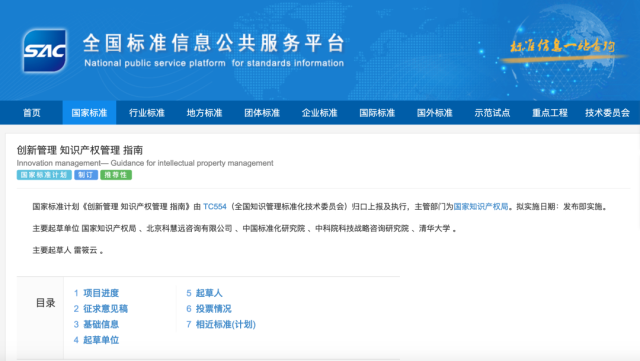Open the 首页 home tab
This screenshot has width=640, height=361.
[x=31, y=113]
